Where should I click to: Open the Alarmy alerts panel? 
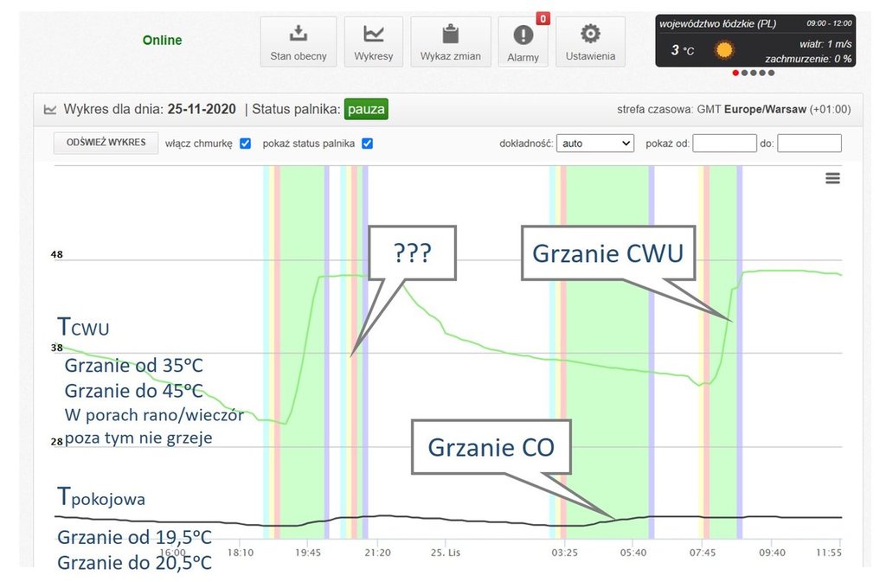point(523,42)
